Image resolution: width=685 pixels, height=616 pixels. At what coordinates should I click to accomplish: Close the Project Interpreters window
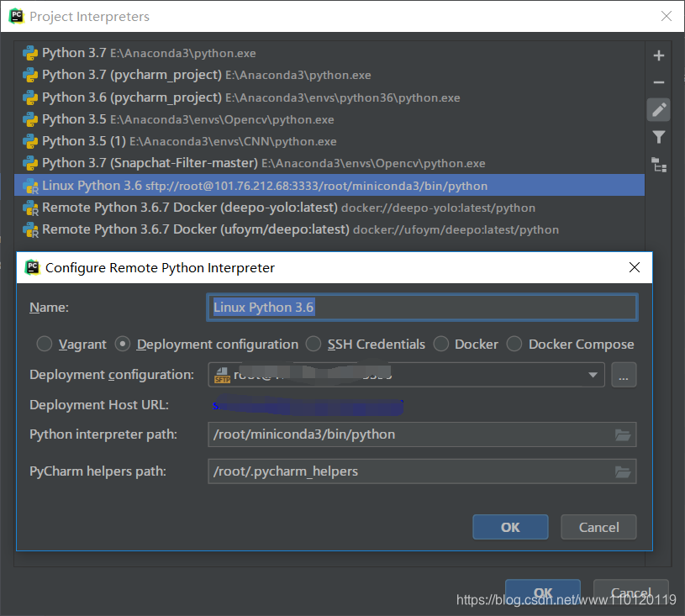pyautogui.click(x=667, y=16)
